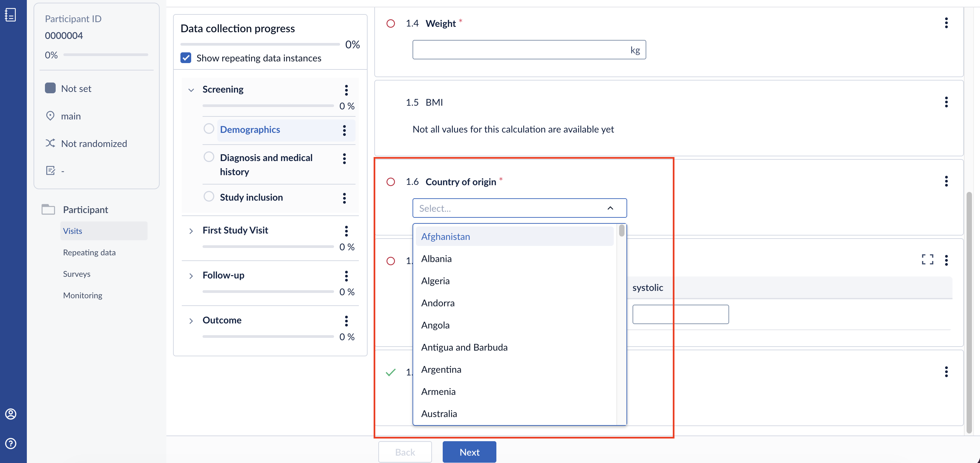The image size is (980, 463).
Task: Click the red status circle for Country of origin
Action: 391,182
